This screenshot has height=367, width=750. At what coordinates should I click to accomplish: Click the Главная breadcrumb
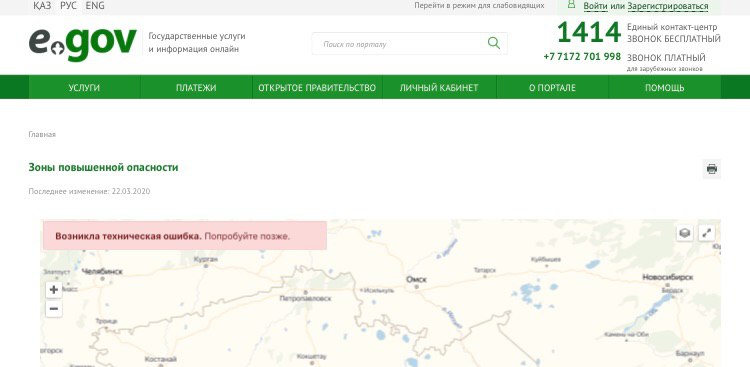click(x=42, y=134)
